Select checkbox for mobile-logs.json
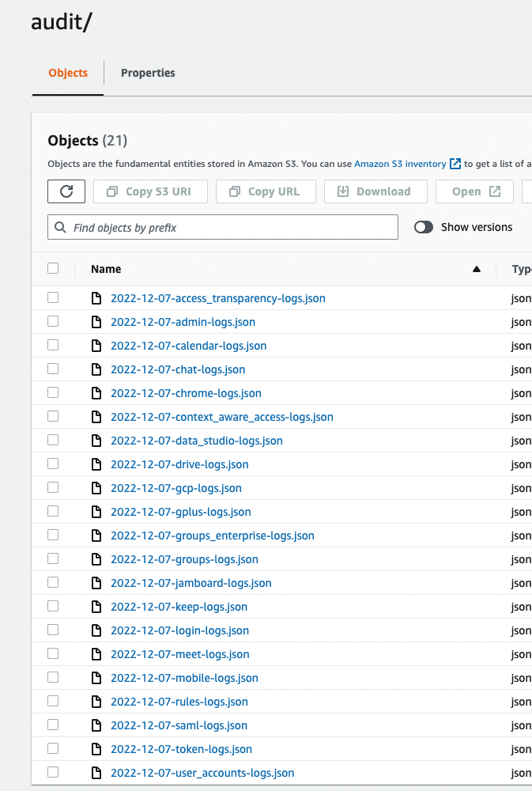 pyautogui.click(x=53, y=677)
